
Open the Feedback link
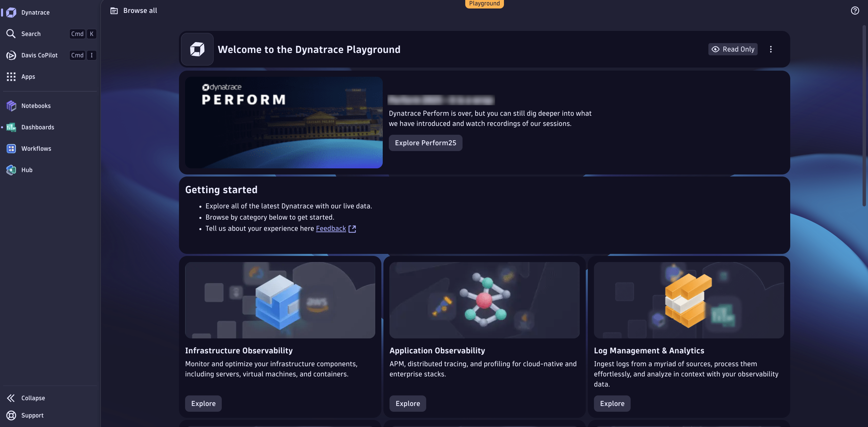(x=331, y=228)
